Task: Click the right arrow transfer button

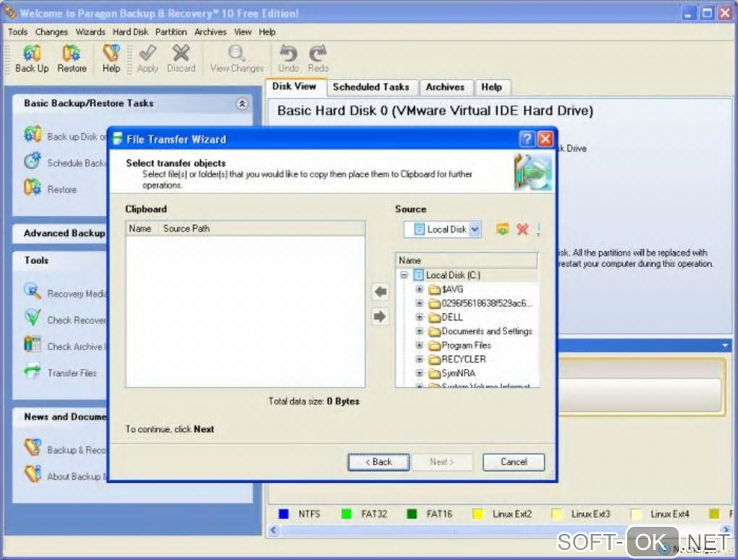Action: coord(381,316)
